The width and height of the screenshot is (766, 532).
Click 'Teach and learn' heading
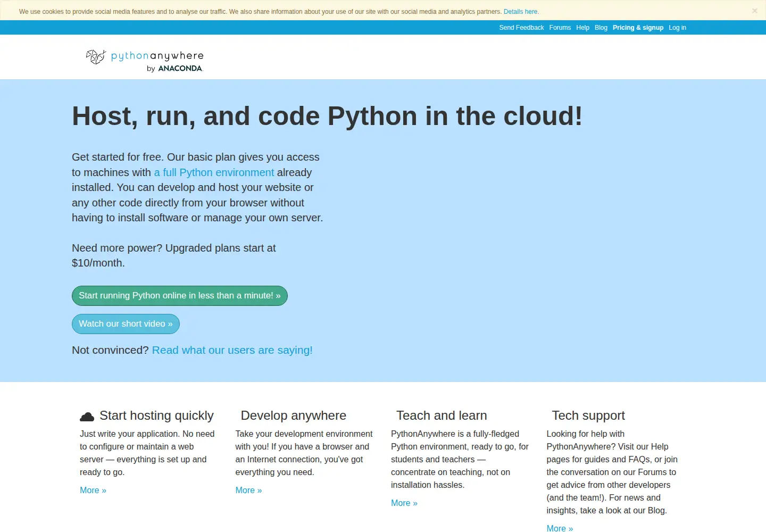point(442,415)
